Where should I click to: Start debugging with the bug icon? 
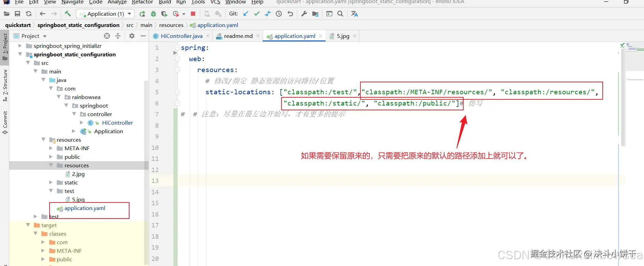coord(153,14)
